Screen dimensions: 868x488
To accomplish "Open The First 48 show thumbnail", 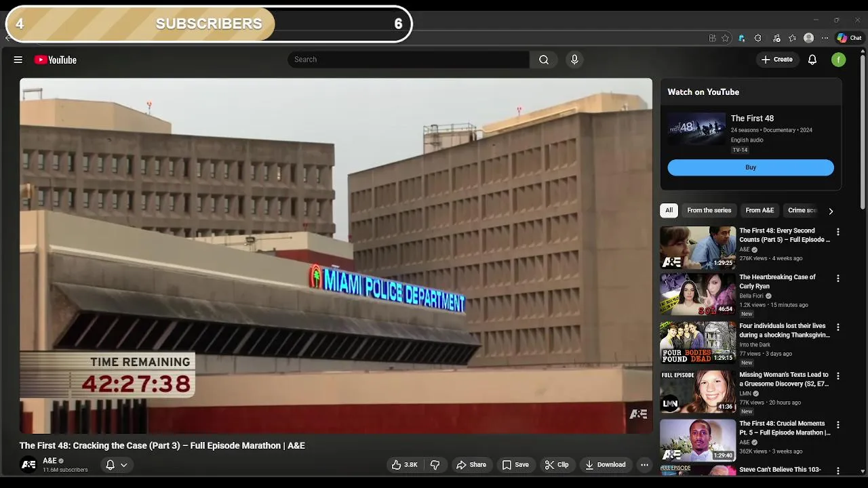I will (696, 129).
